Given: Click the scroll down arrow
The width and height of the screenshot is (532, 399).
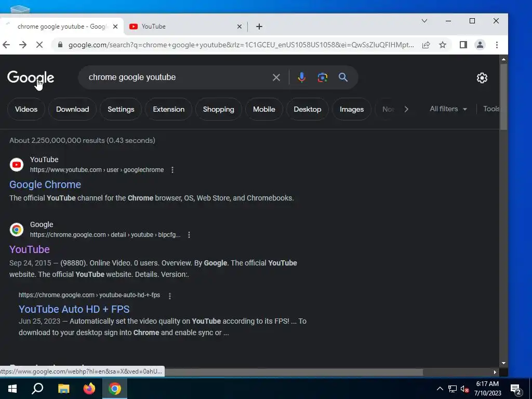Looking at the screenshot, I should pyautogui.click(x=503, y=363).
